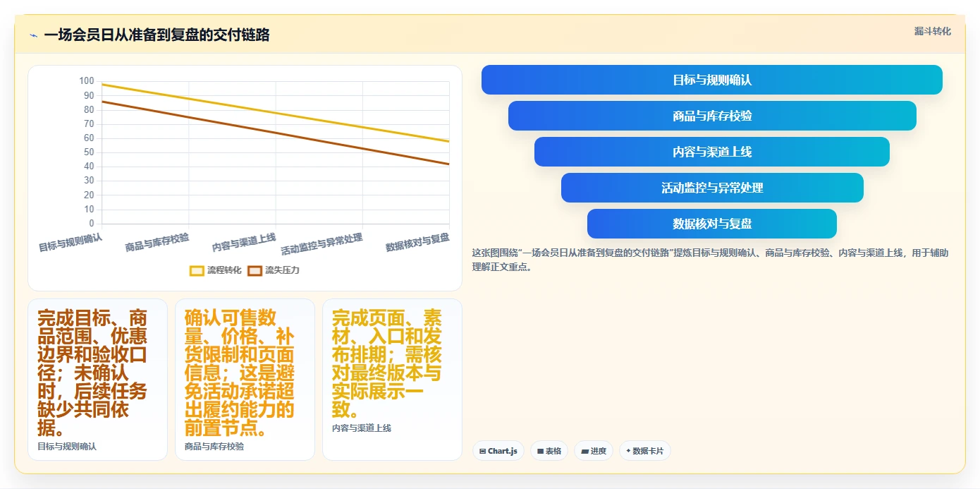The width and height of the screenshot is (980, 489).
Task: Click the 漏斗转化 label in header
Action: (932, 31)
